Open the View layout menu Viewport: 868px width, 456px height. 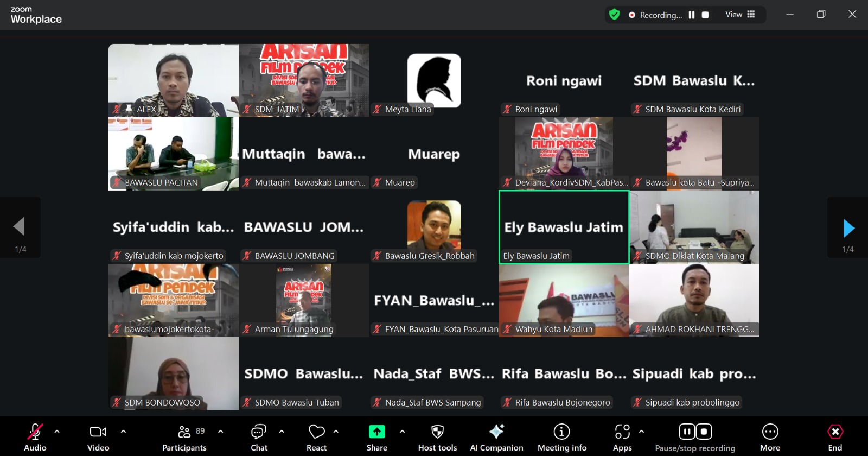tap(740, 15)
